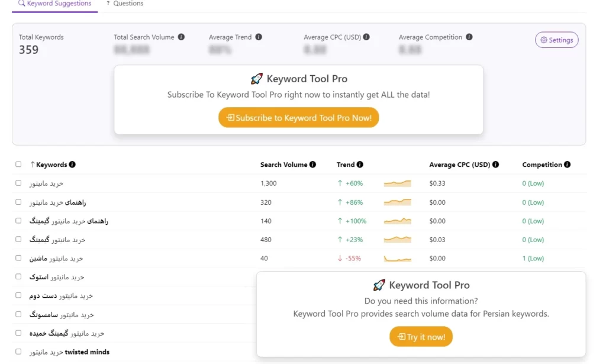Click Subscribe to Keyword Tool Pro Now button
This screenshot has width=606, height=364.
[x=298, y=117]
